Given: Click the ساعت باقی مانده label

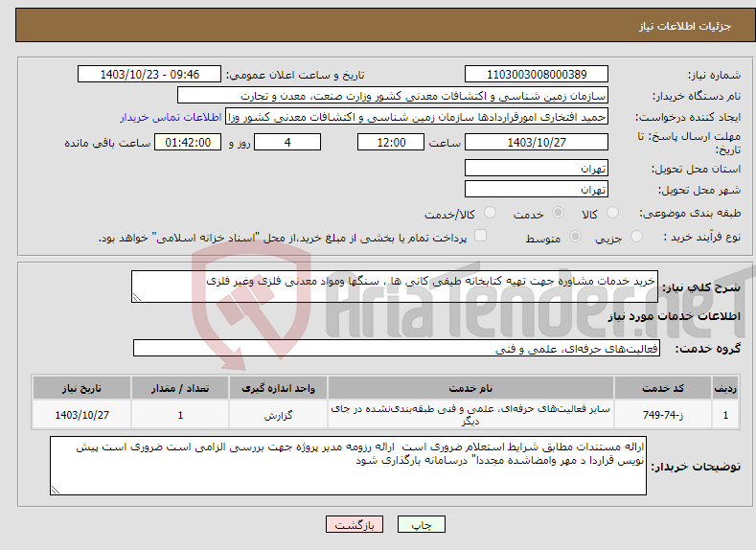Looking at the screenshot, I should pyautogui.click(x=107, y=143).
